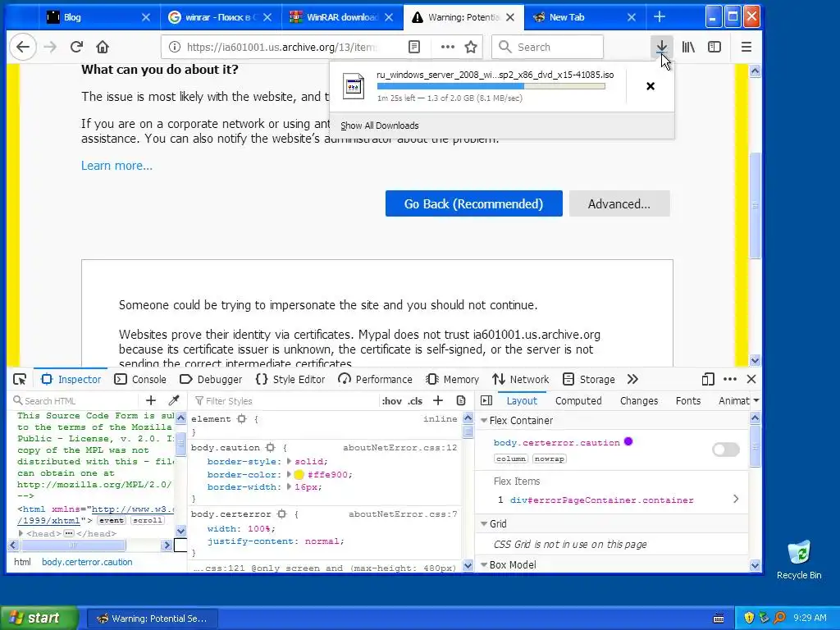Viewport: 840px width, 630px height.
Task: Collapse the Box Model section
Action: coord(484,564)
